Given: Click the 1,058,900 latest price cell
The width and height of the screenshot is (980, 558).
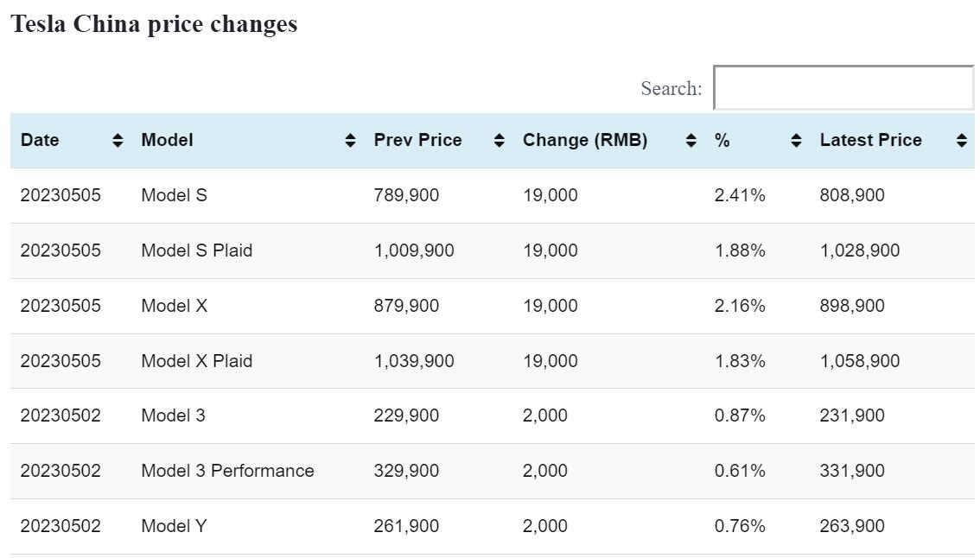Looking at the screenshot, I should click(859, 361).
